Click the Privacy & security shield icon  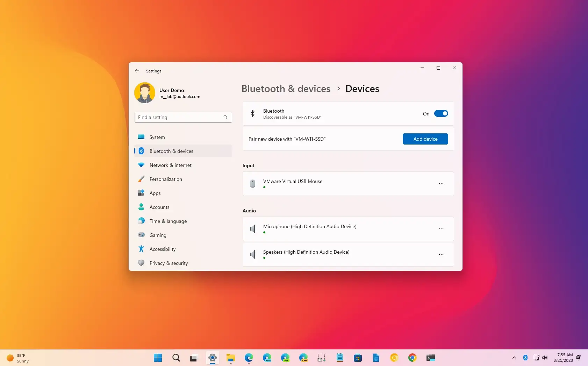tap(141, 263)
